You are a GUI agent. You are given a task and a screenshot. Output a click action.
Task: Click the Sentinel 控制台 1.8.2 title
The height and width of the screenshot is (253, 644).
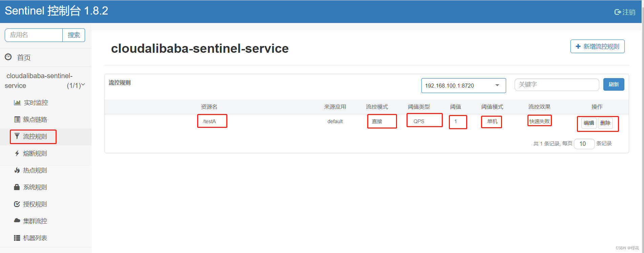(56, 11)
